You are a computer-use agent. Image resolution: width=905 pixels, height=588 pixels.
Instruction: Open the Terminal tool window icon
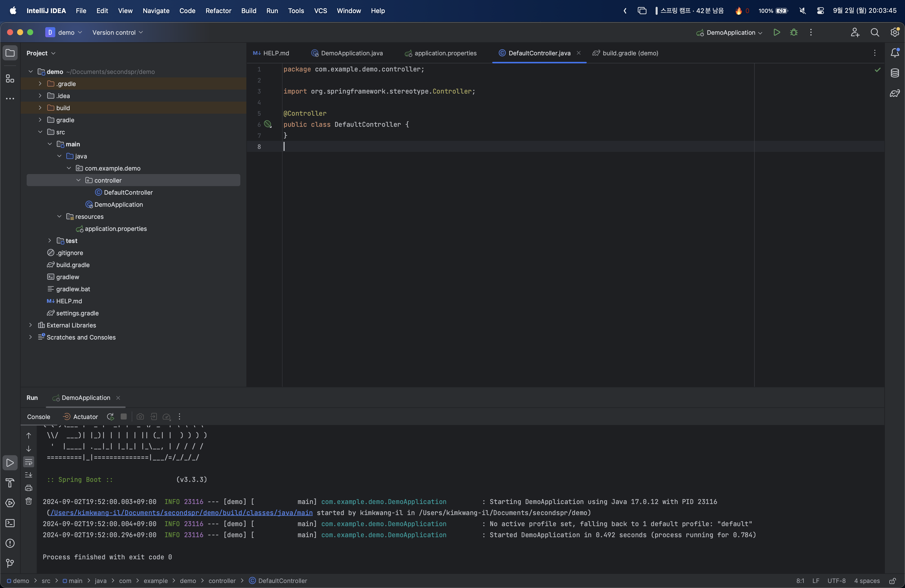coord(10,523)
